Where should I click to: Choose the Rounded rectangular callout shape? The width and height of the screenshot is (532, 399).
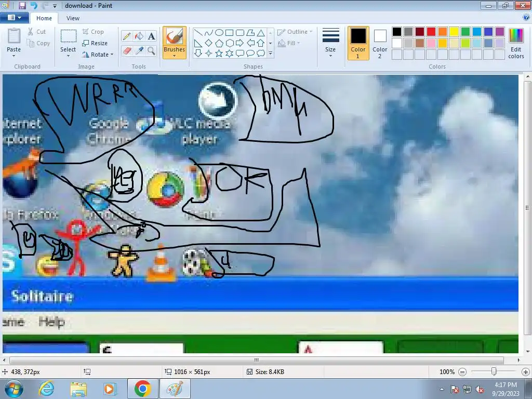tap(240, 54)
